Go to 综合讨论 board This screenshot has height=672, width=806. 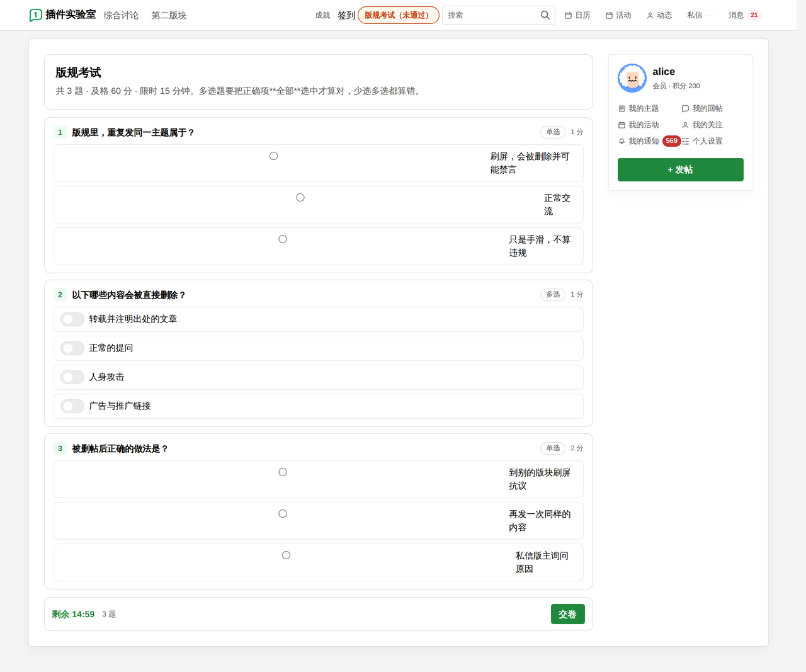tap(121, 15)
